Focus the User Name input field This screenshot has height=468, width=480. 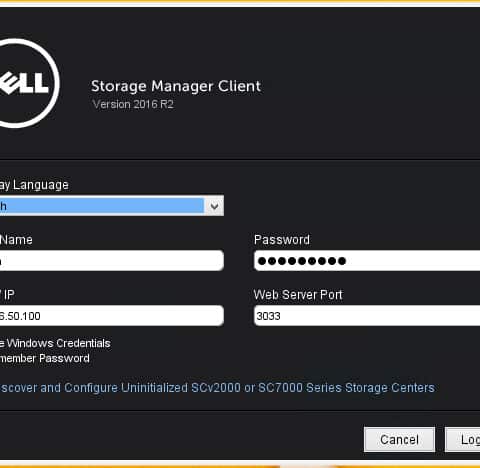click(112, 261)
